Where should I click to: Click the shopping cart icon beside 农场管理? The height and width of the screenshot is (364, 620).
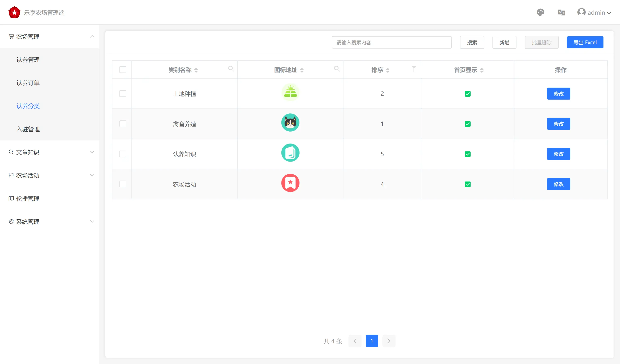pos(11,36)
